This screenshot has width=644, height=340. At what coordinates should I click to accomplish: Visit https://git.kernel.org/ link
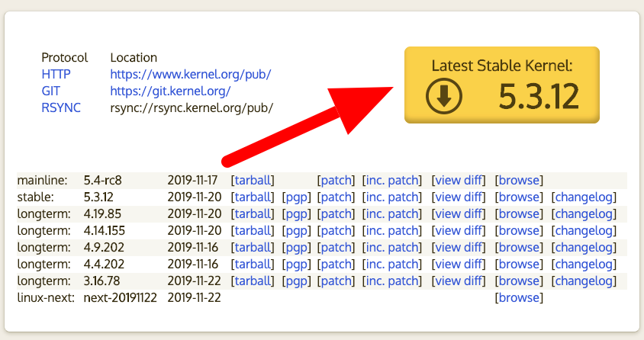(x=170, y=91)
